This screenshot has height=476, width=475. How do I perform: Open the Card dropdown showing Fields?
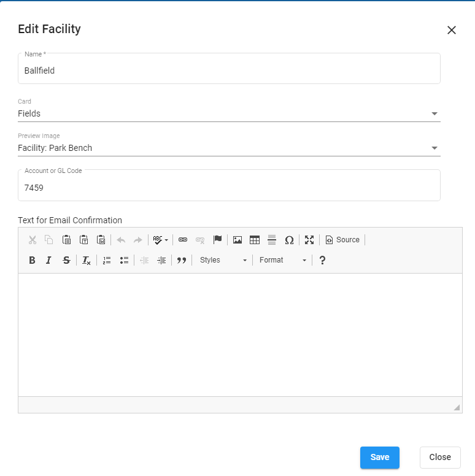(x=229, y=113)
